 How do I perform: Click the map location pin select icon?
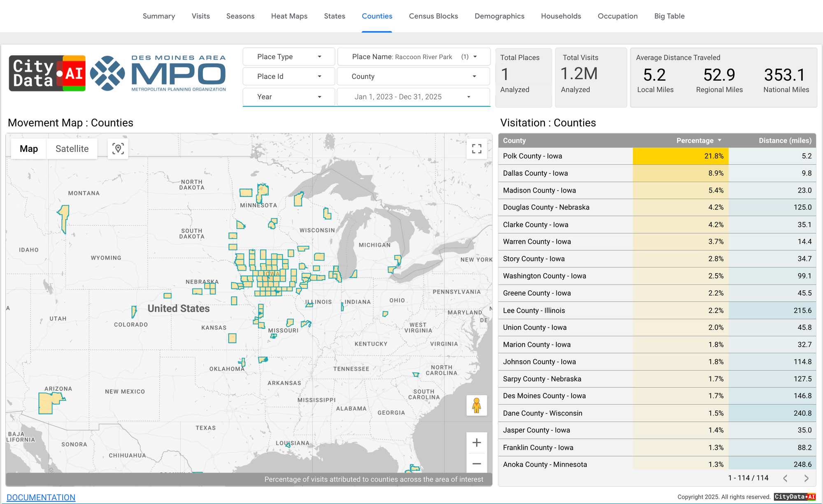point(118,149)
